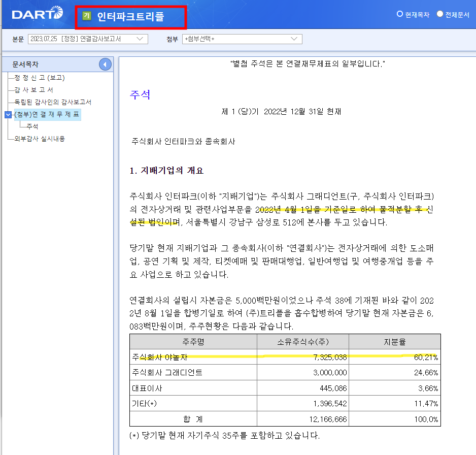The width and height of the screenshot is (476, 455).
Task: Click the 합 계 total row label
Action: tap(193, 419)
